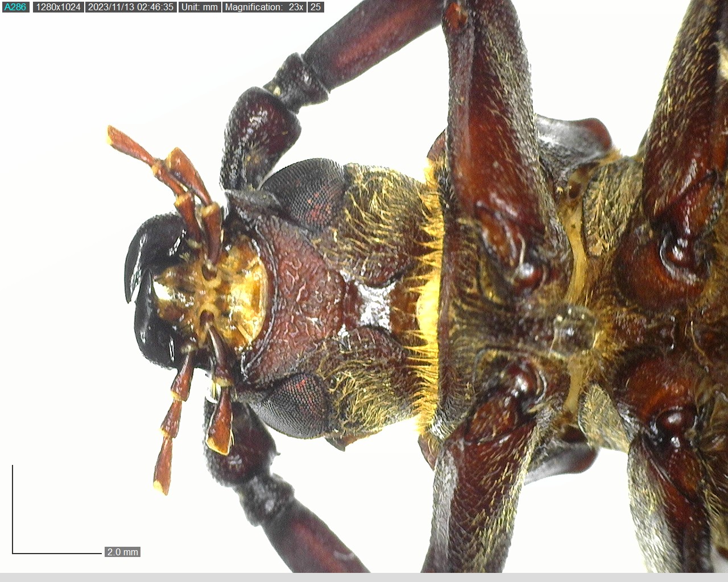Screen dimensions: 728x582
Task: Select the Magnification: 23x readout
Action: click(264, 7)
